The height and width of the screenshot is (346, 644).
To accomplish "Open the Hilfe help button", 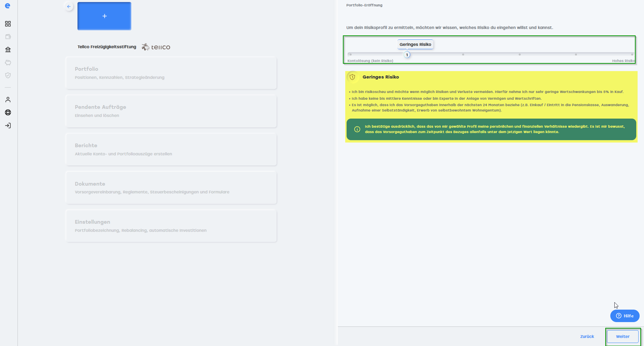I will 625,316.
